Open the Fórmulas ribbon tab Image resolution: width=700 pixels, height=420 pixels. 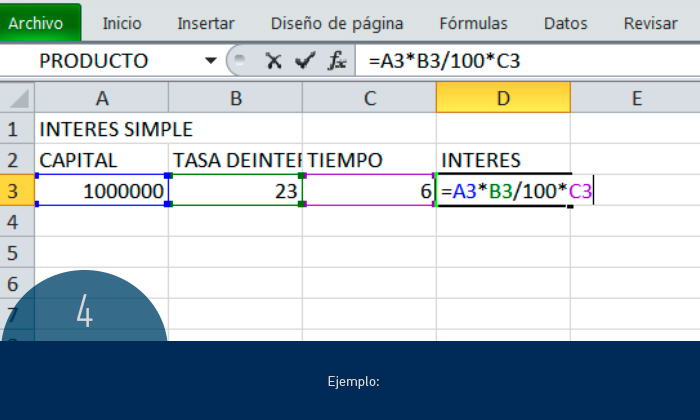(x=473, y=23)
